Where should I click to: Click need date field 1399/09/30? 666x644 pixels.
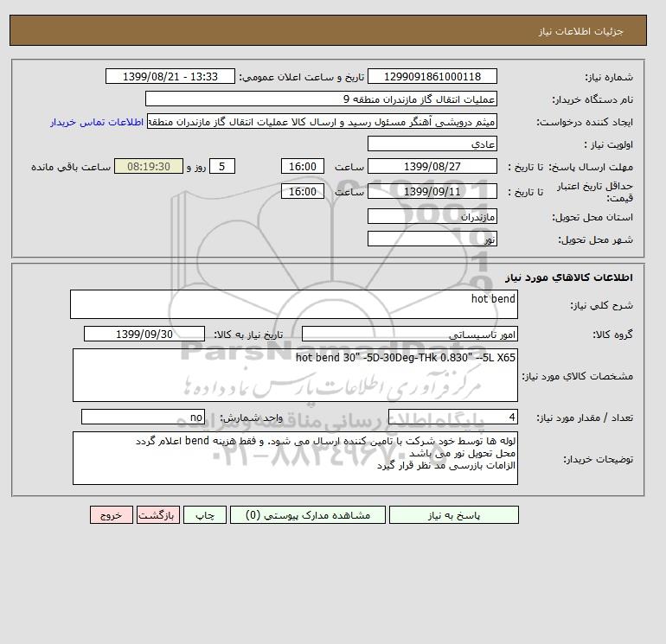(x=144, y=334)
